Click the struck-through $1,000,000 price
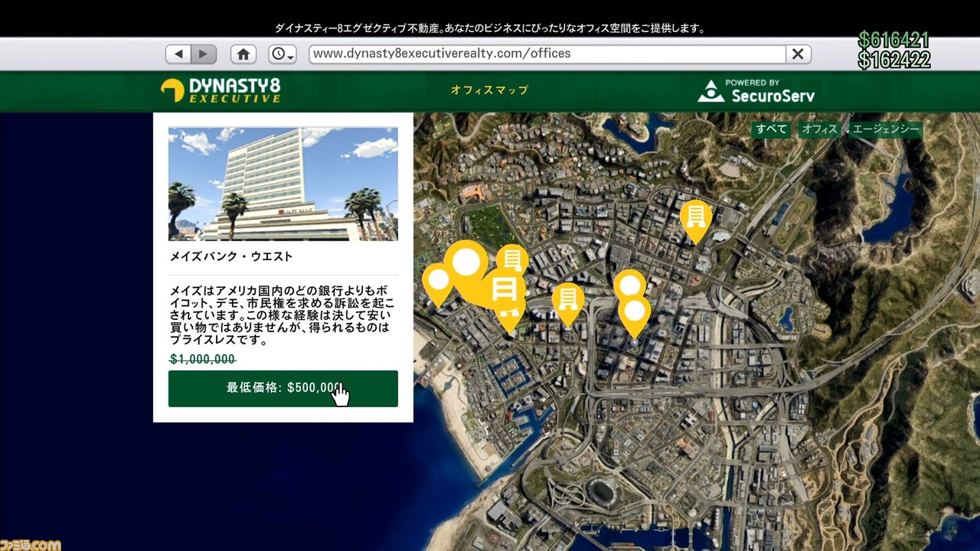This screenshot has height=551, width=980. pos(202,359)
